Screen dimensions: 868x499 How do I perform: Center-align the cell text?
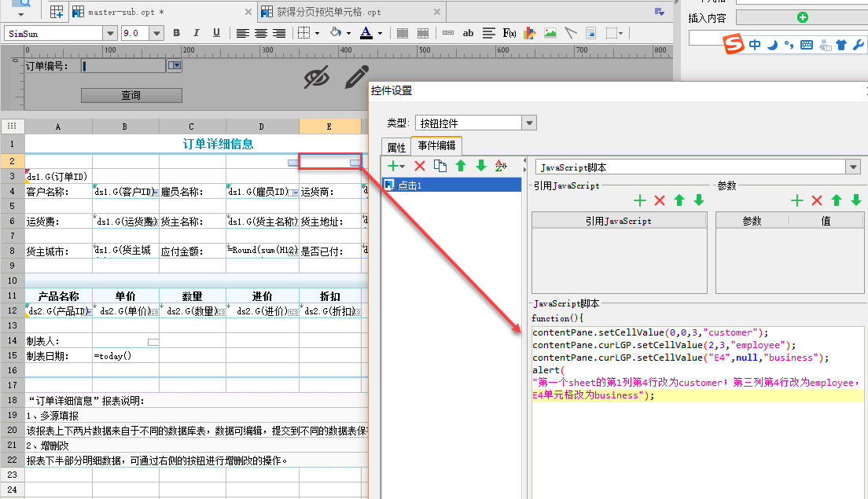261,33
